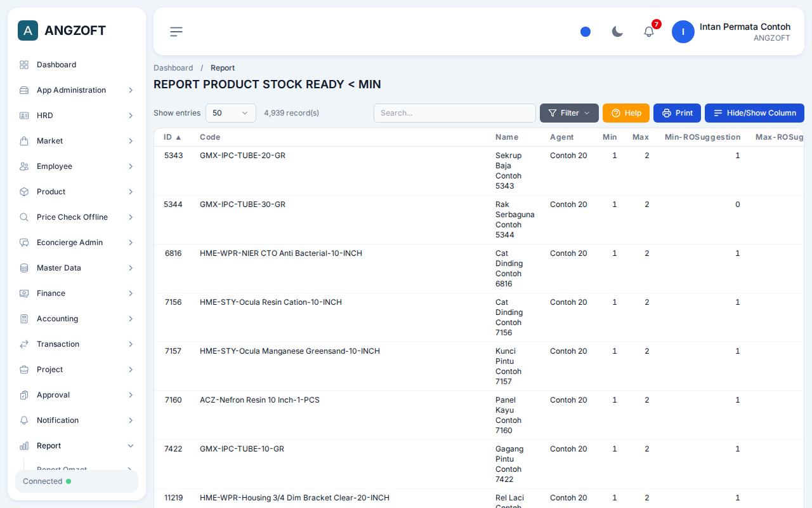Toggle the sidebar hamburger menu
This screenshot has height=508, width=812.
(176, 31)
